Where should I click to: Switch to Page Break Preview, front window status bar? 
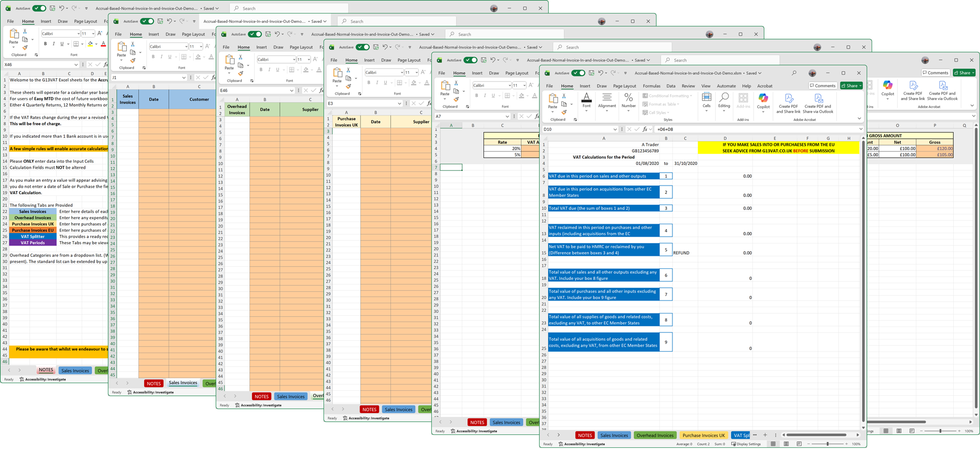pos(799,444)
